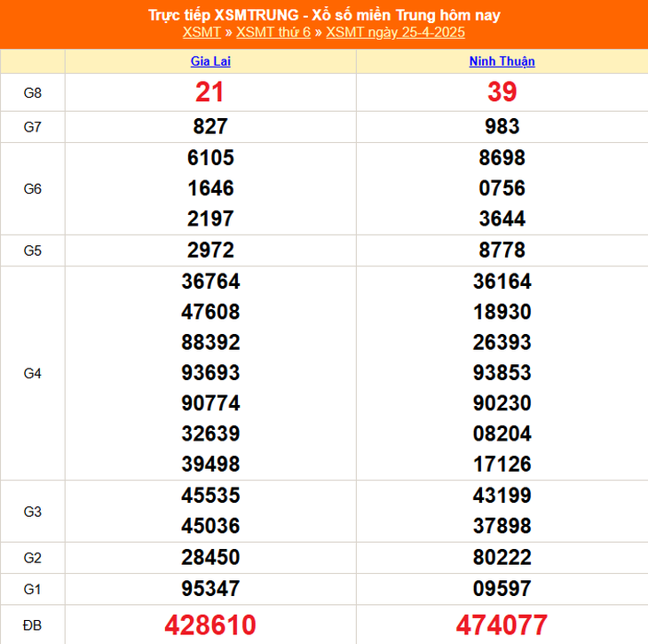Click the G4 number 88392
This screenshot has height=644, width=648.
coord(210,343)
